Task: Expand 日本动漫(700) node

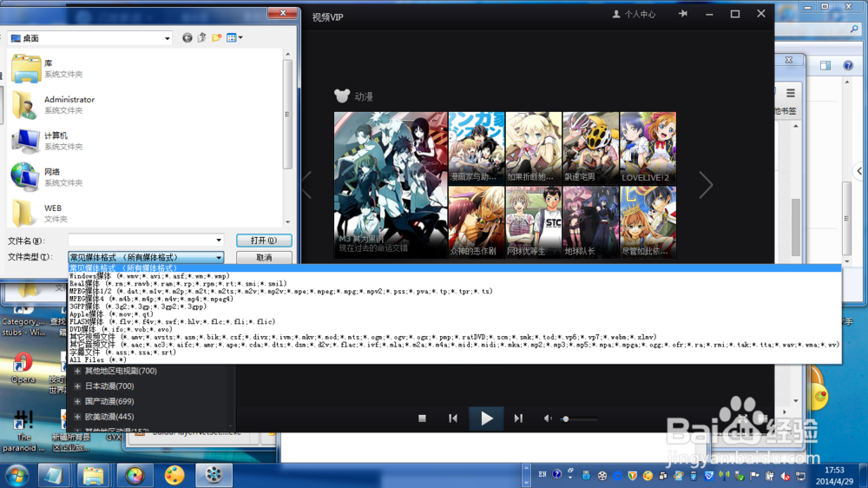Action: pyautogui.click(x=77, y=386)
